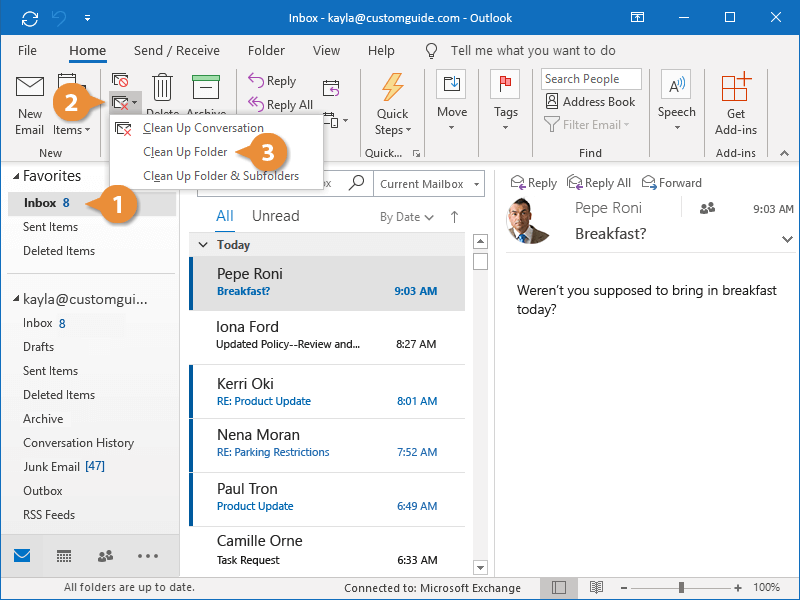The width and height of the screenshot is (800, 600).
Task: Open the File tab
Action: coord(27,51)
